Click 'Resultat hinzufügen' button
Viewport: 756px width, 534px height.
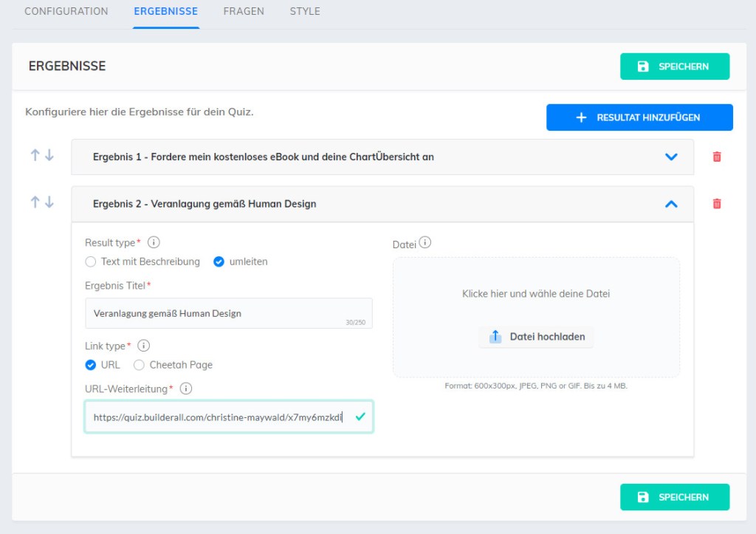point(639,117)
